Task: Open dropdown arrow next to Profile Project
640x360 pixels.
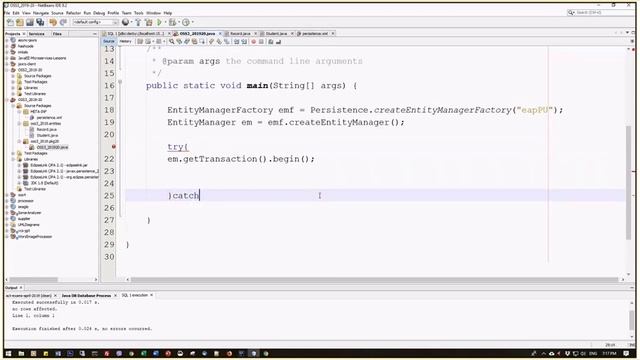Action: [192, 22]
